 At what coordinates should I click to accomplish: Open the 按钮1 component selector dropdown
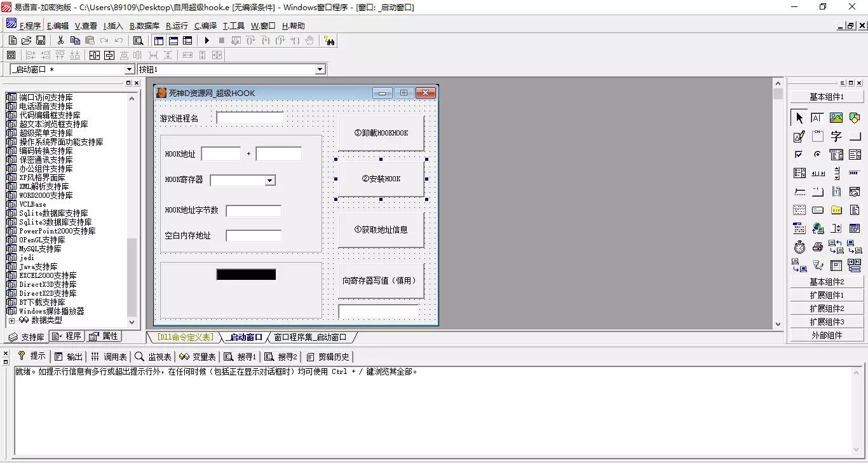320,69
